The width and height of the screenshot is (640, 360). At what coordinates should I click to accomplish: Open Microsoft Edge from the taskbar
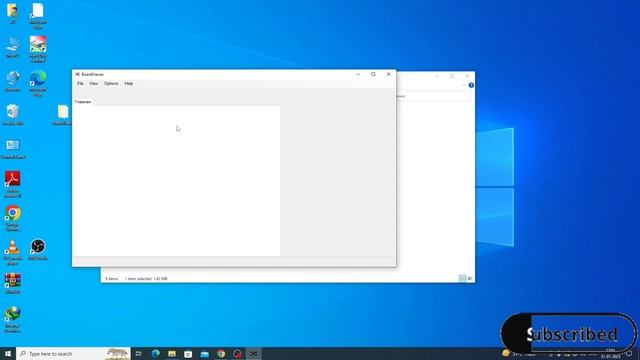(x=156, y=353)
